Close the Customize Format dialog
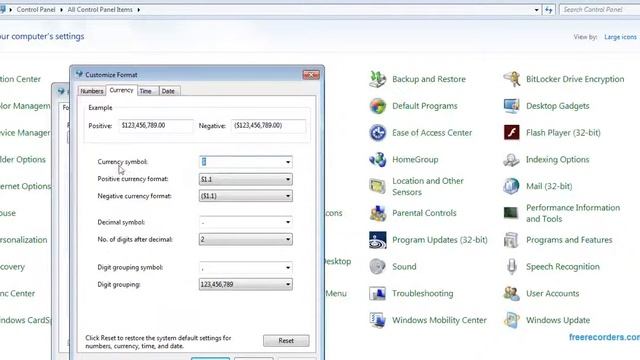Screen dimensions: 640x360 [311, 75]
